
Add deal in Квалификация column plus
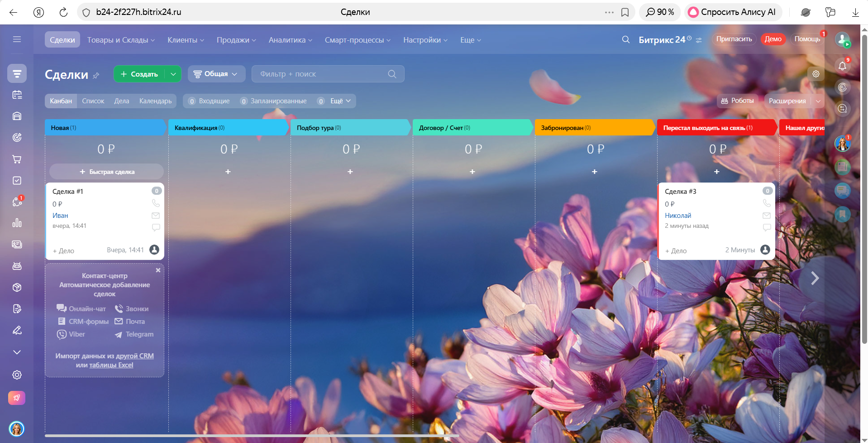tap(228, 172)
